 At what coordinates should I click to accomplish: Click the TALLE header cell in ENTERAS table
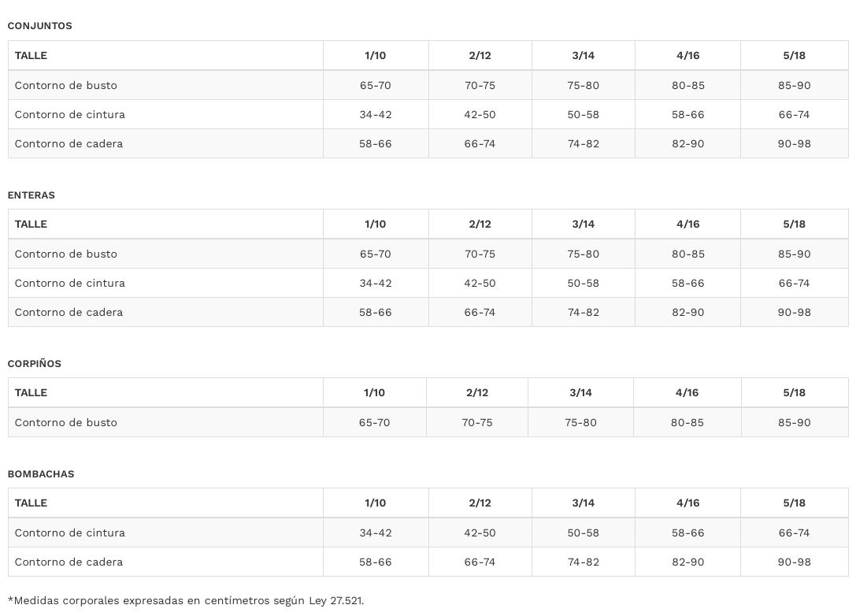(31, 224)
